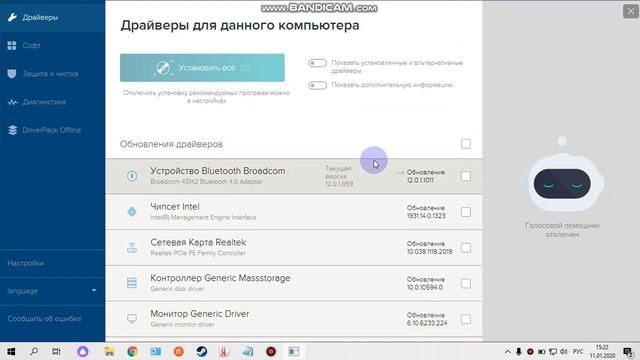
Task: Open the taskbar search magnifier
Action: point(34,351)
